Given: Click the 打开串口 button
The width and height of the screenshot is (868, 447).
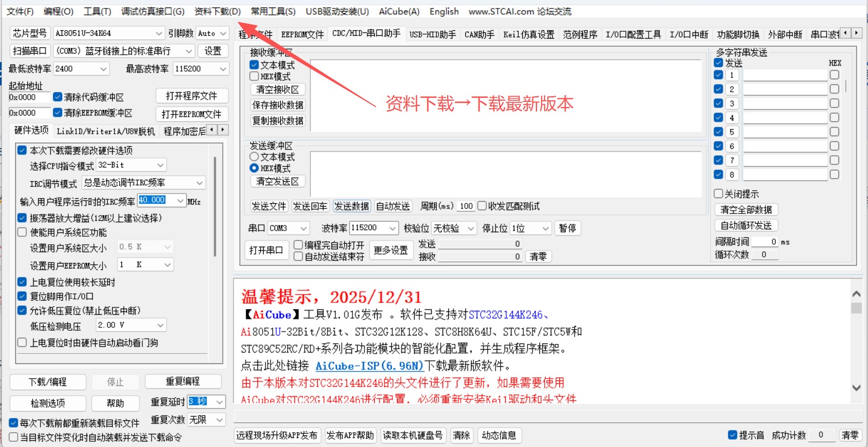Looking at the screenshot, I should point(266,250).
